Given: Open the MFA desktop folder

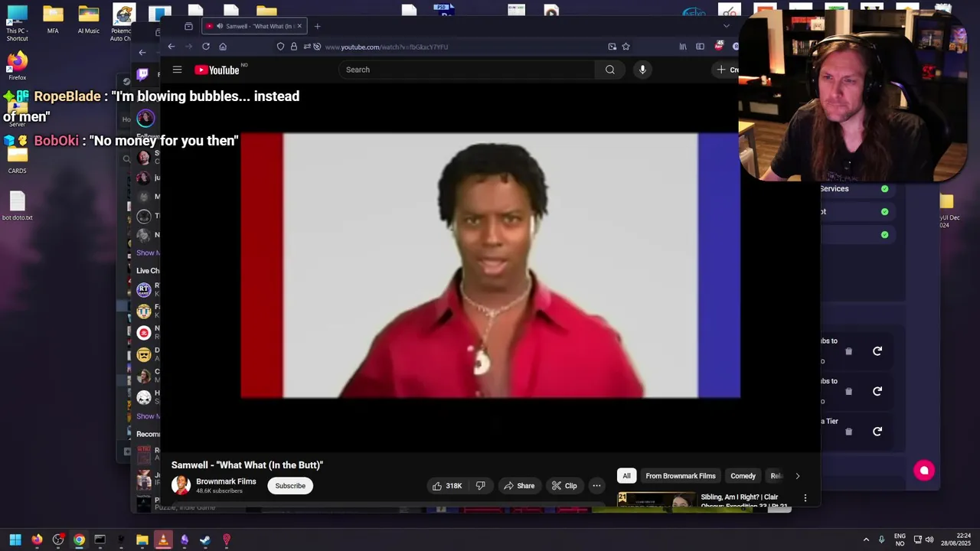Looking at the screenshot, I should (x=53, y=20).
